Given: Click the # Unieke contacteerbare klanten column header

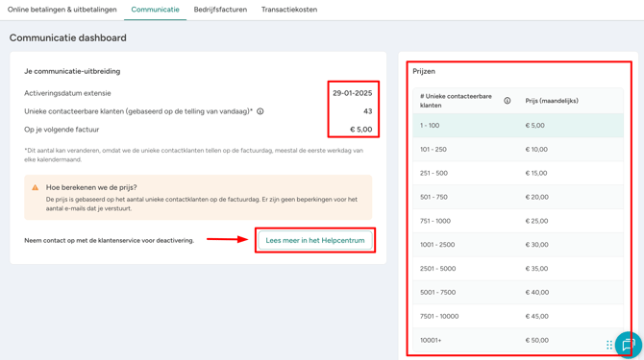Looking at the screenshot, I should 456,101.
